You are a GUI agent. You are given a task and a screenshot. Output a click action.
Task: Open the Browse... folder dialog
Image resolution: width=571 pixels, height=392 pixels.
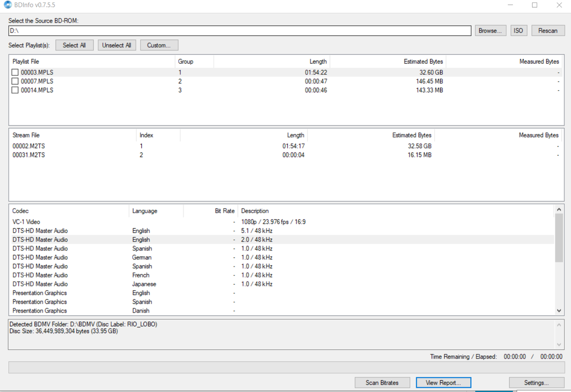(490, 30)
